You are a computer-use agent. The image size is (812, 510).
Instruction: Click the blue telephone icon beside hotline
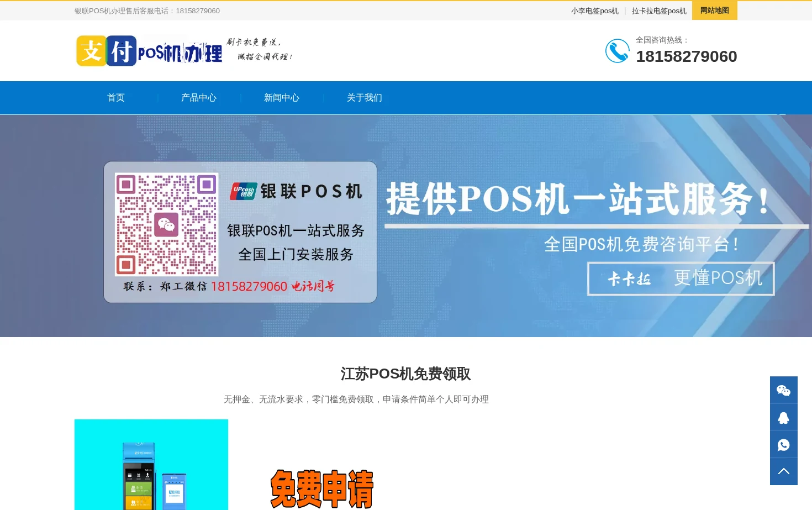click(617, 51)
